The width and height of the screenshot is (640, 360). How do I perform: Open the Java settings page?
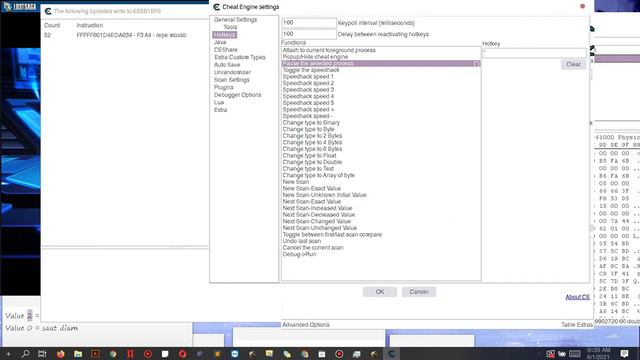[x=220, y=42]
